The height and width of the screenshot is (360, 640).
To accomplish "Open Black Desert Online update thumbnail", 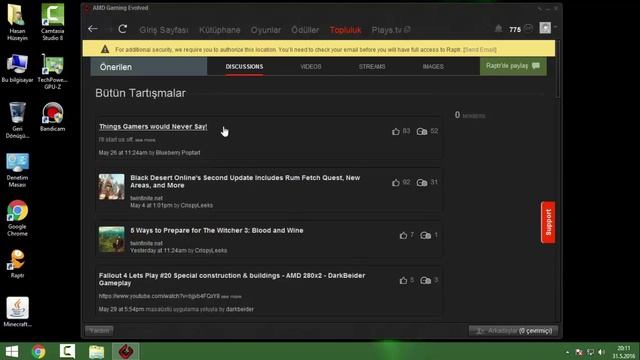I will click(x=111, y=187).
